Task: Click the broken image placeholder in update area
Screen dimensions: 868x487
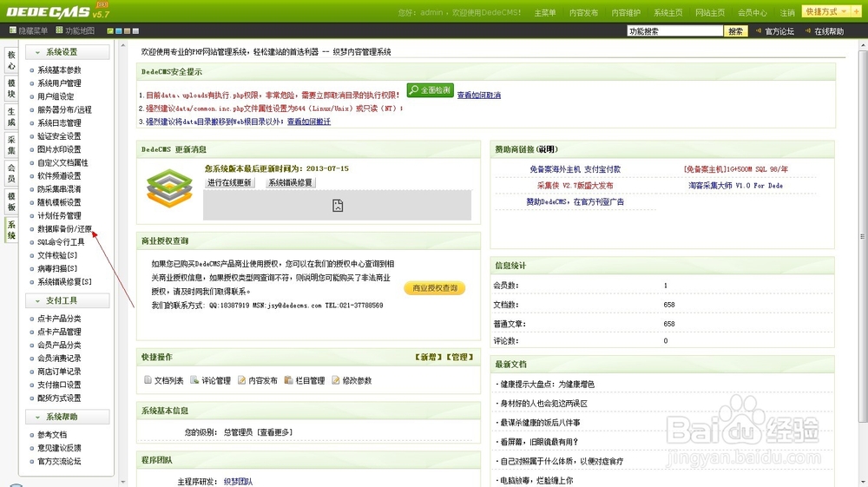Action: [x=338, y=206]
